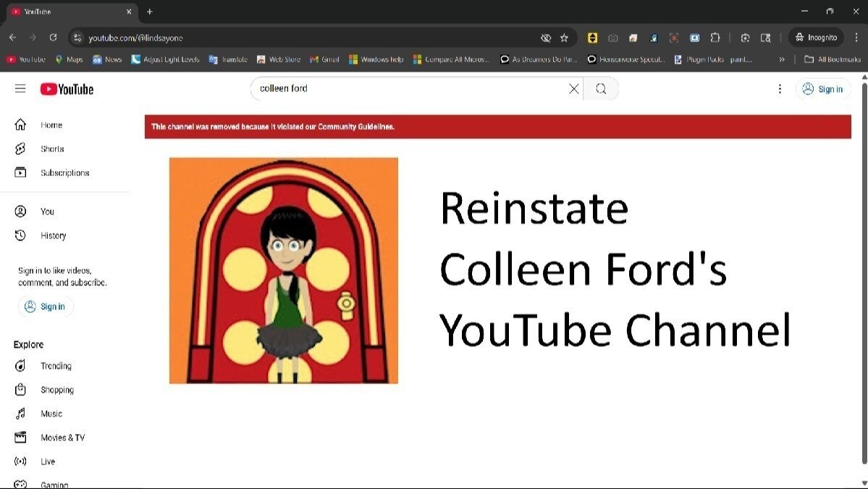
Task: Toggle the bookmark star in the address bar
Action: 564,37
